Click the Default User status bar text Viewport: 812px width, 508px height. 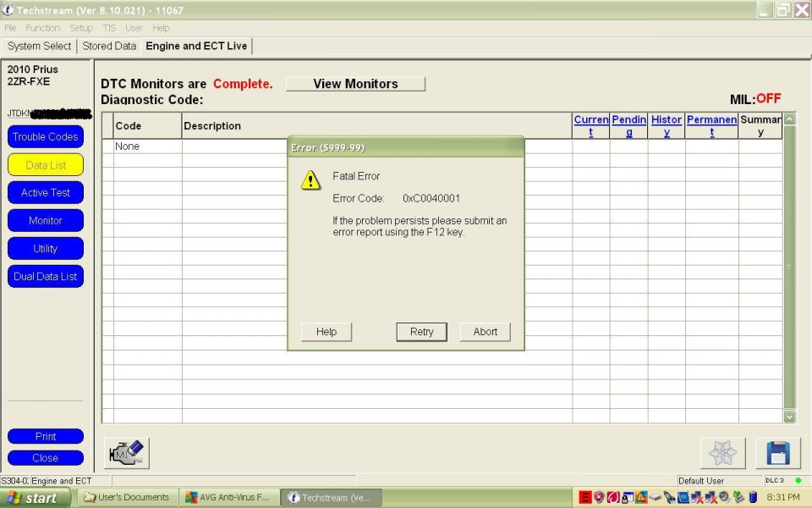point(701,481)
